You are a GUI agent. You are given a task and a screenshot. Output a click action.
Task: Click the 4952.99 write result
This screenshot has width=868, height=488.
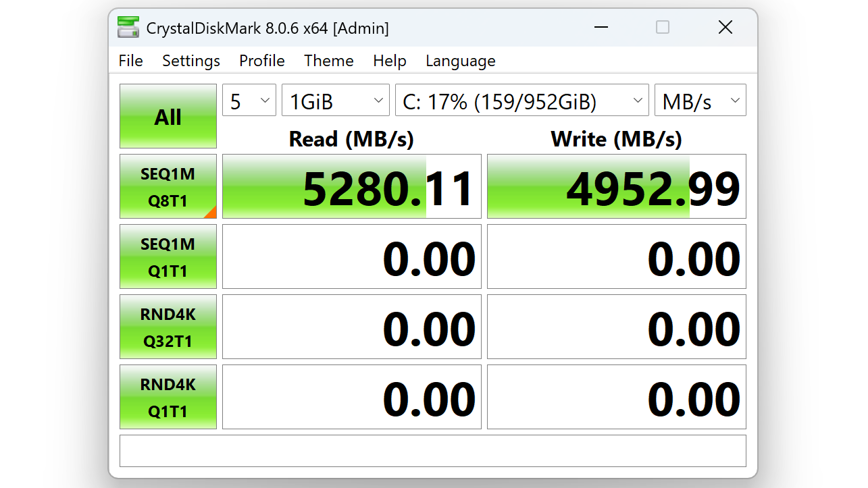(617, 186)
